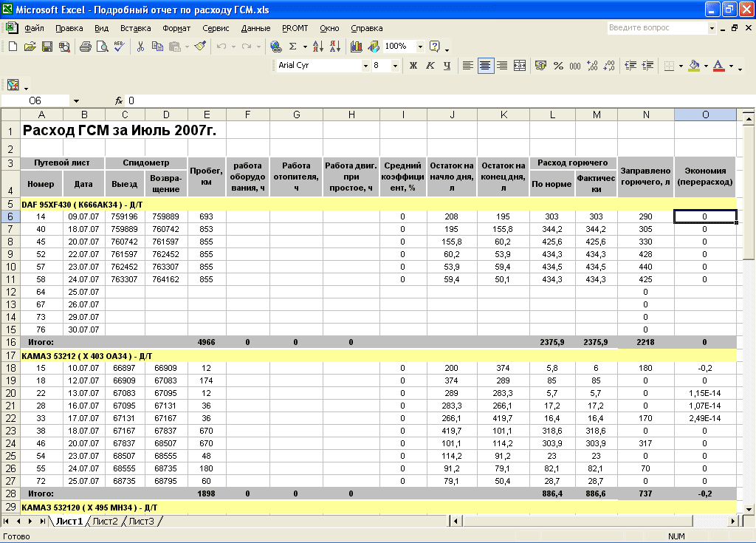Click the vertical scrollbar down arrow
This screenshot has height=543, width=756.
click(749, 509)
